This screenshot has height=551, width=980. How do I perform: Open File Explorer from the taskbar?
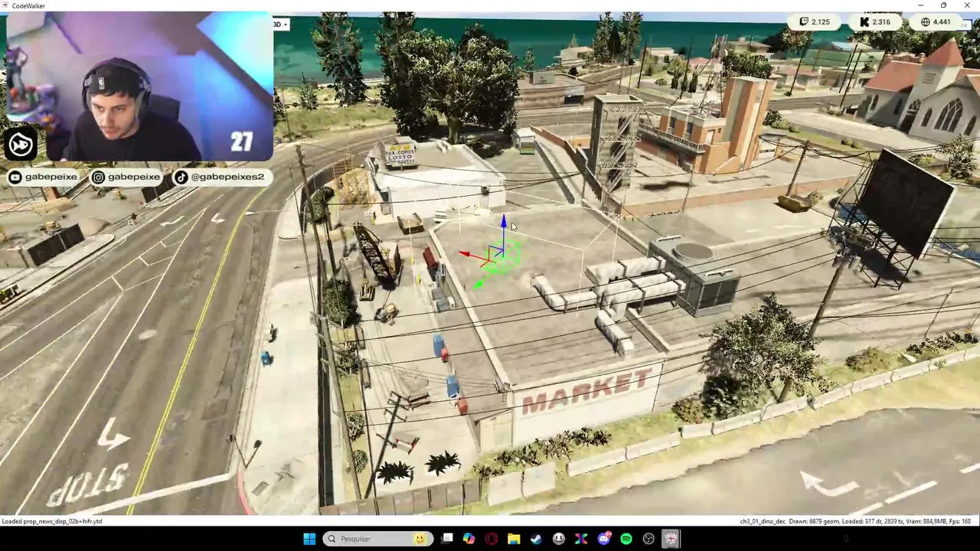pos(514,539)
